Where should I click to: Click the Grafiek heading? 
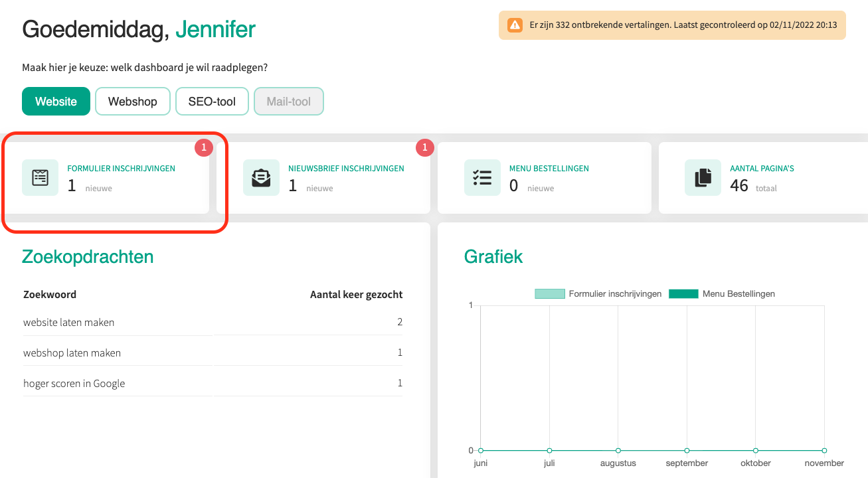[x=493, y=257]
